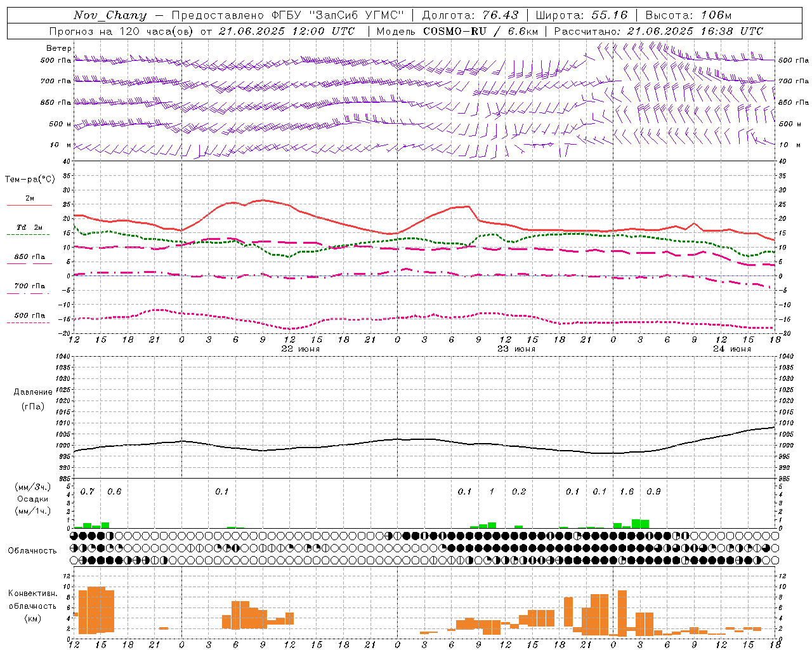Click the Тем-ра(°C) chart label
The height and width of the screenshot is (650, 812).
coord(30,180)
